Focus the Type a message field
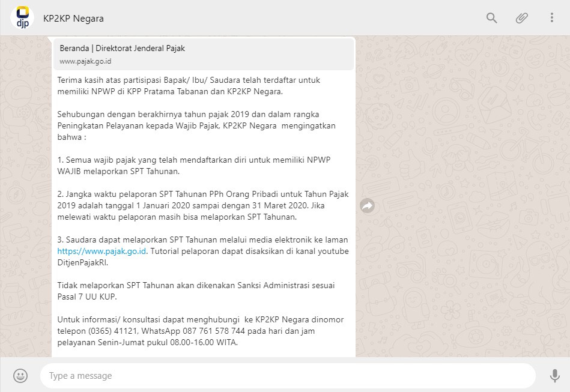Screen dimensions: 570x392 click(x=287, y=376)
